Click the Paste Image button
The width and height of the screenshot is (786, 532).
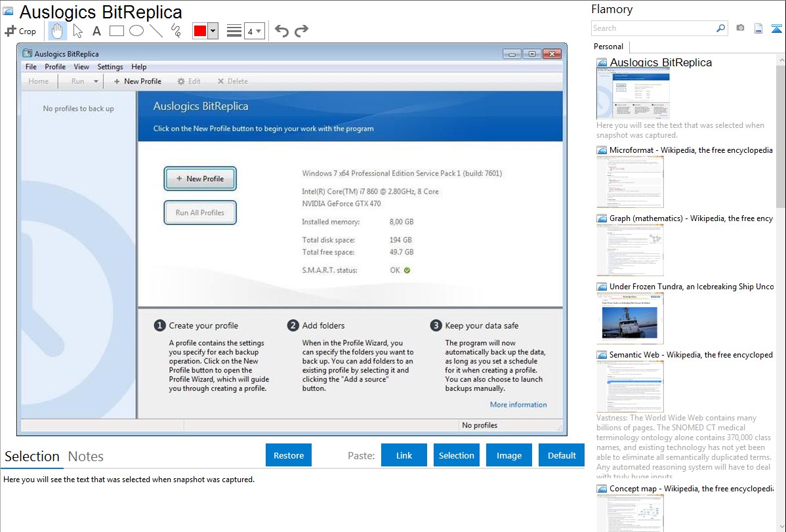pos(509,455)
